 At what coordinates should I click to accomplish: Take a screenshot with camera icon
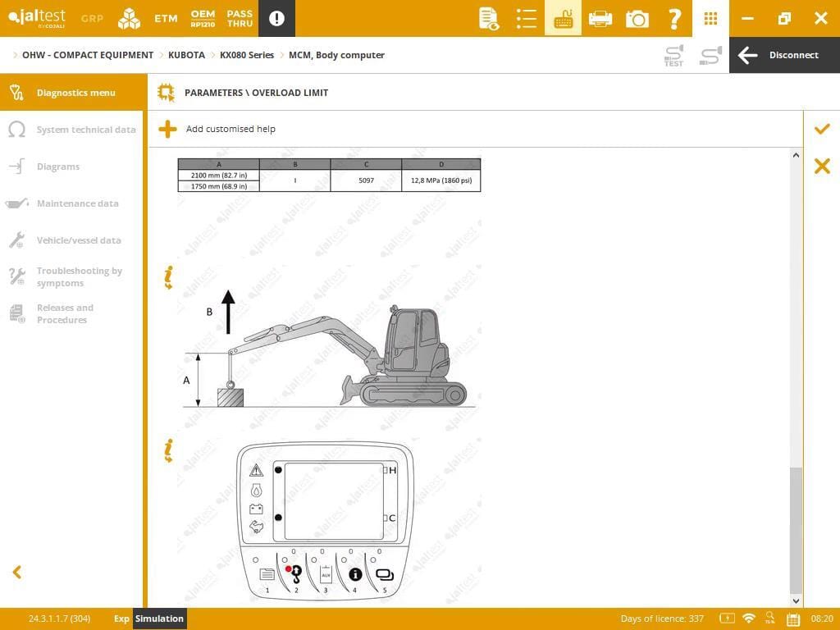[637, 18]
